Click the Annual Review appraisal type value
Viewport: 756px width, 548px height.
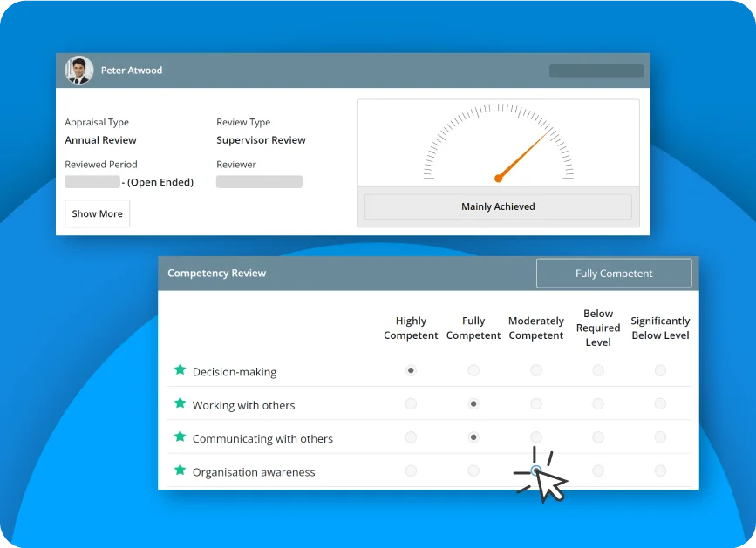click(101, 140)
